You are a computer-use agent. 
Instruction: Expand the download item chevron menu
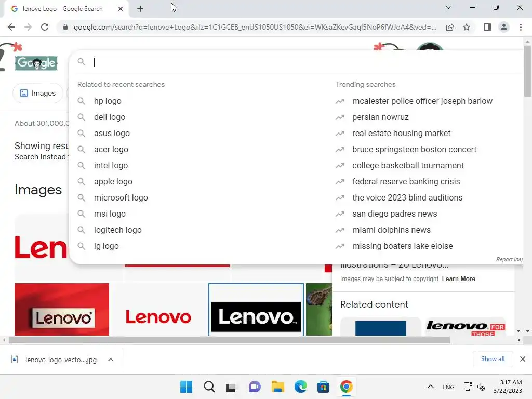pyautogui.click(x=111, y=360)
